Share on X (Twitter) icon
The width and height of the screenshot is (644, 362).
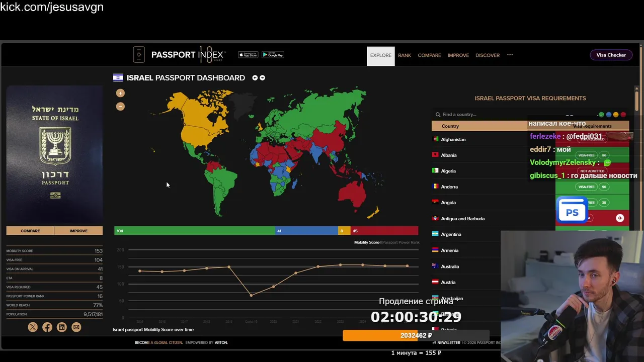tap(33, 327)
